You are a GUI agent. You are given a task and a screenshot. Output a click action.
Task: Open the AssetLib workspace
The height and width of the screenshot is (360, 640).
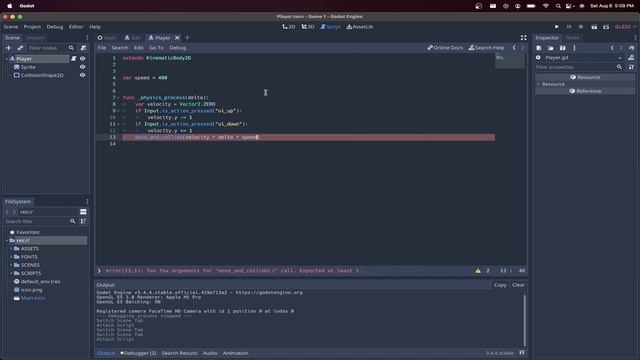(360, 27)
